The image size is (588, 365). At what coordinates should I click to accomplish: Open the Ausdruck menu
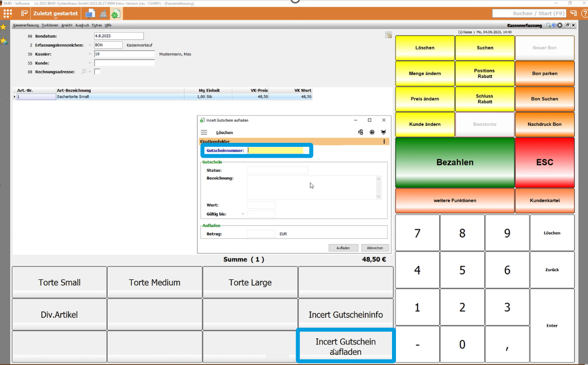82,25
